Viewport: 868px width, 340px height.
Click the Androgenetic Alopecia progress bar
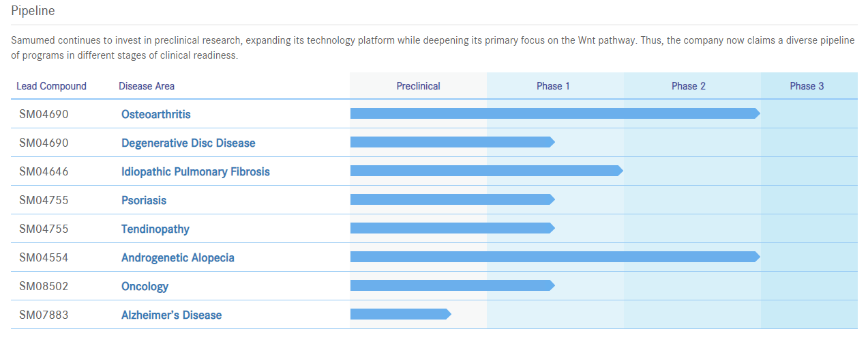point(554,257)
